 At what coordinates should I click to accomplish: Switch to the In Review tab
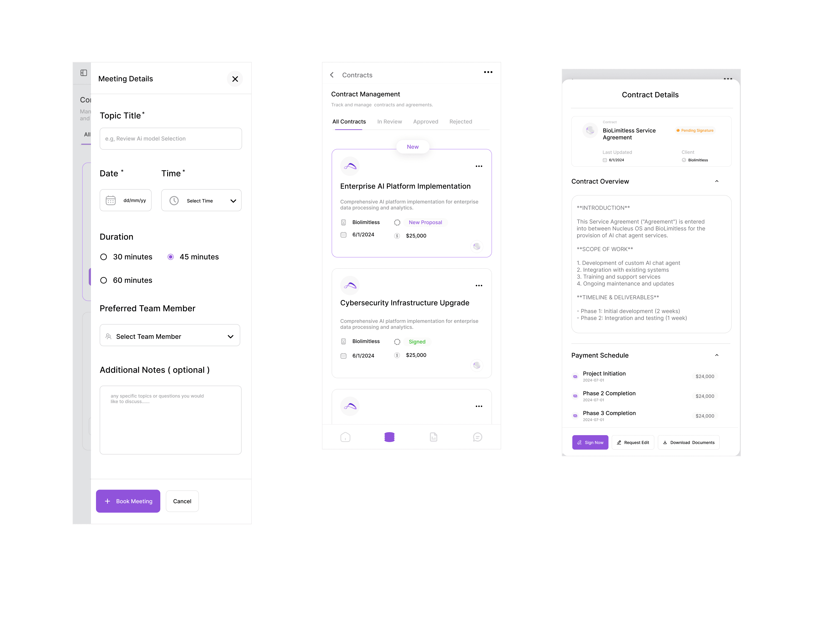pyautogui.click(x=389, y=122)
